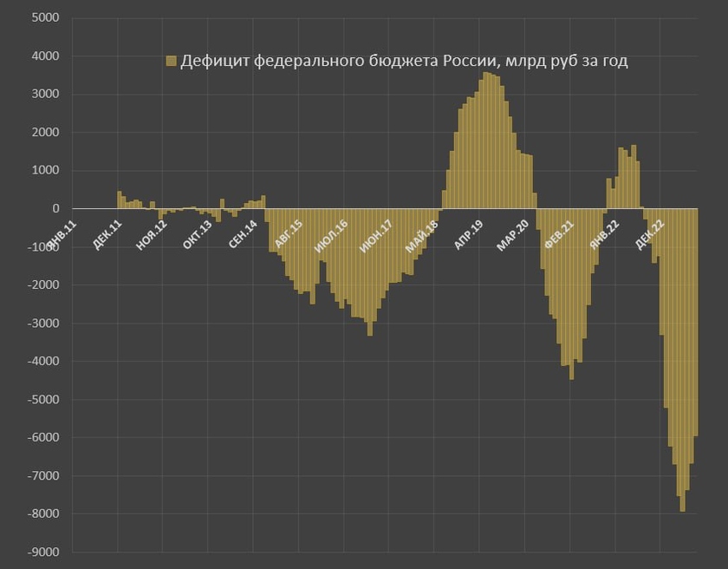Image resolution: width=728 pixels, height=569 pixels.
Task: Click the ДЕК.11 label on the x-axis
Action: point(107,234)
